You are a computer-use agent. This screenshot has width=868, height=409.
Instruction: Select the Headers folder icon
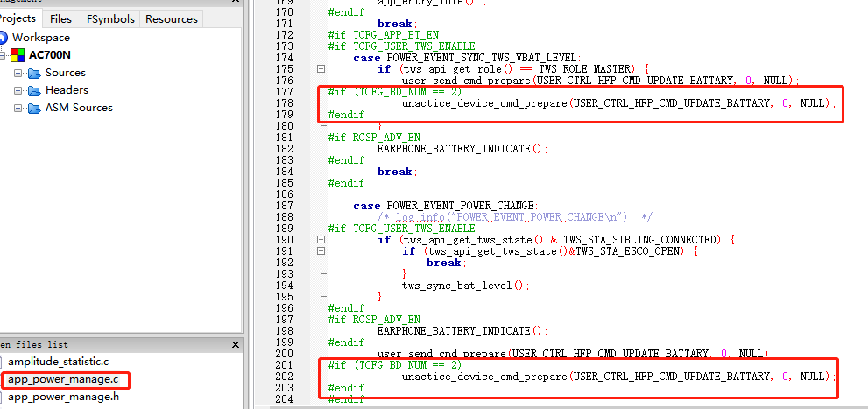(34, 90)
